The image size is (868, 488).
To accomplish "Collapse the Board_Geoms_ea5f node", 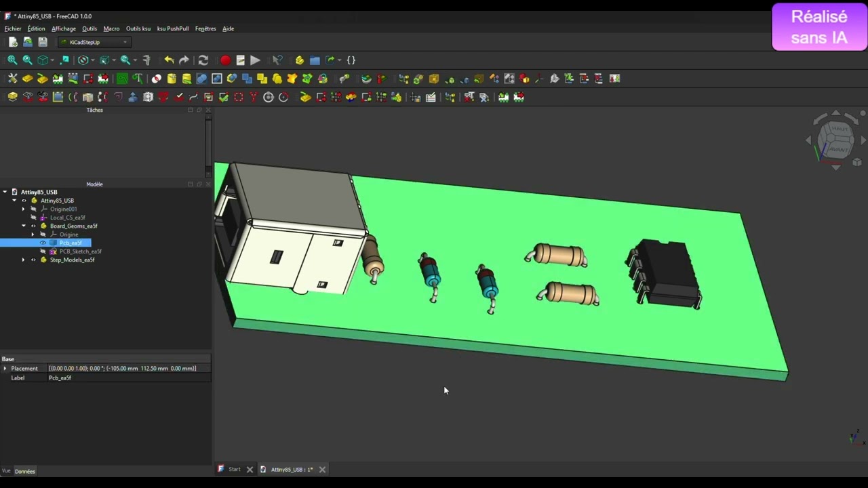I will click(24, 226).
